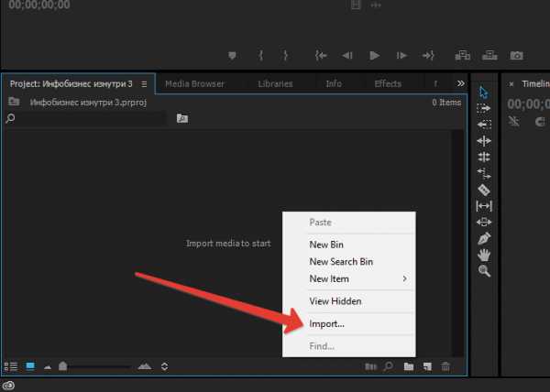Screen dimensions: 550x392
Task: Select the Zoom tool
Action: [484, 271]
